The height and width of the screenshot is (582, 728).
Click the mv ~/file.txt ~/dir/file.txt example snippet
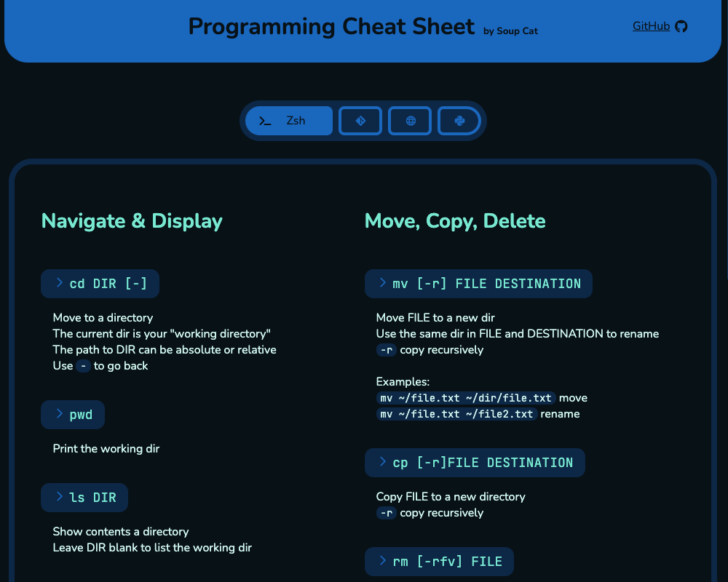466,398
